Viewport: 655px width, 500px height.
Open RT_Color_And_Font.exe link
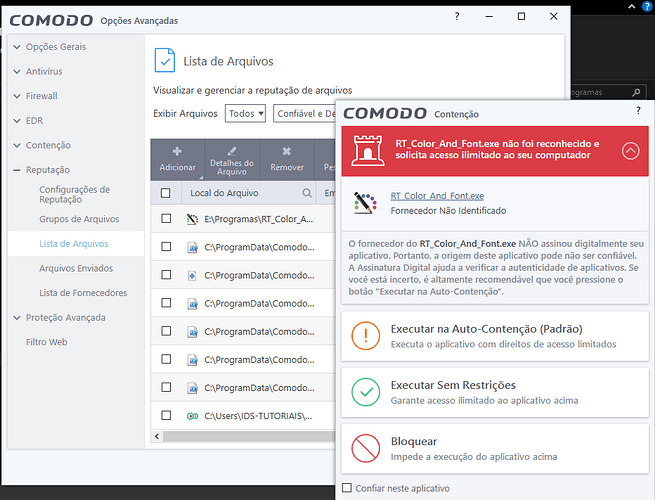point(437,196)
